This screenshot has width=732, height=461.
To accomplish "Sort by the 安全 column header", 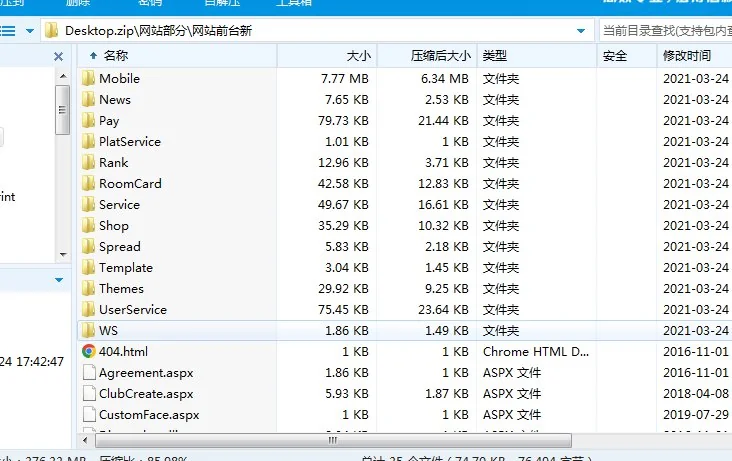I will pos(627,56).
